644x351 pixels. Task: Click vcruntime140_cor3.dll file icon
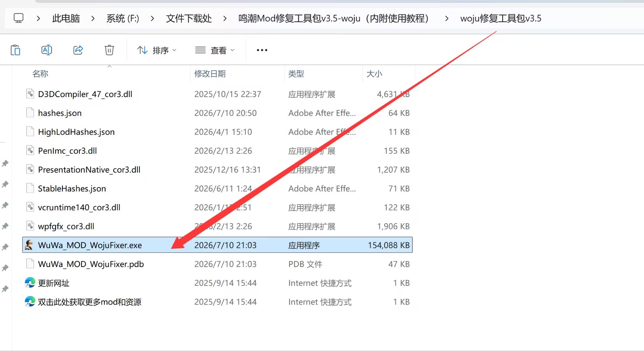(x=30, y=207)
